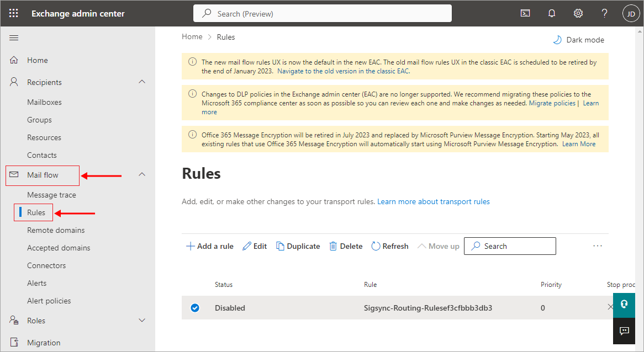The height and width of the screenshot is (352, 644).
Task: Click the Migrate policies link
Action: coord(552,103)
